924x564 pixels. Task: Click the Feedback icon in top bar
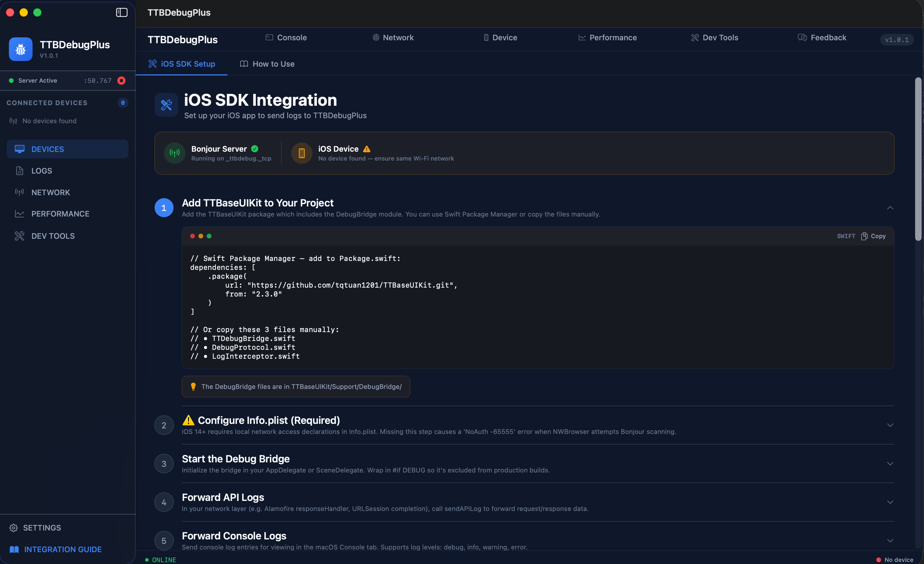(802, 38)
